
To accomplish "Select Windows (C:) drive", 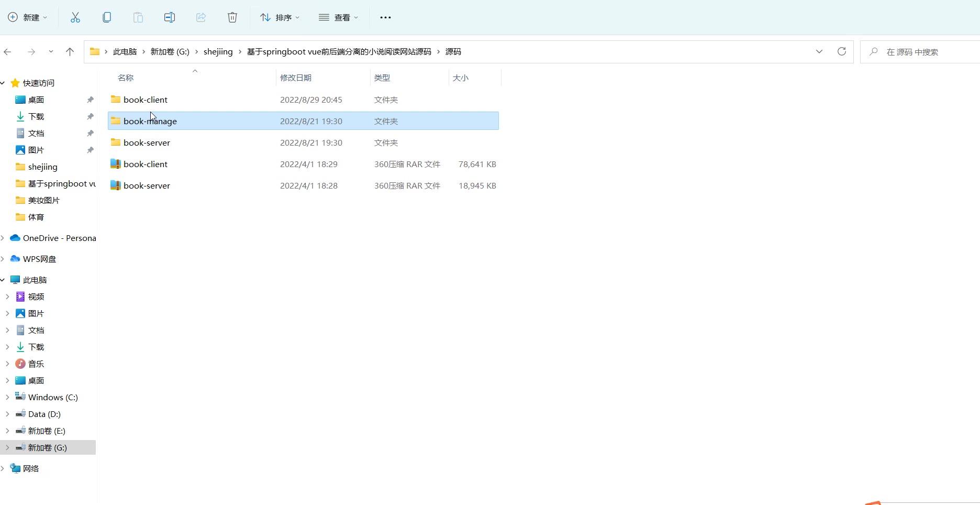I will [53, 397].
